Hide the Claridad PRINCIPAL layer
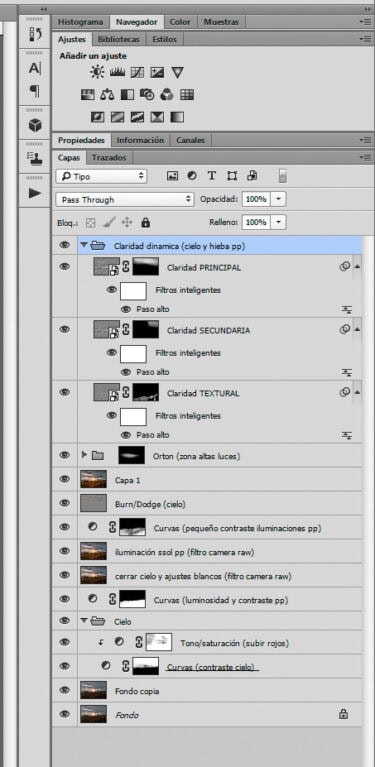This screenshot has width=375, height=767. coord(65,267)
